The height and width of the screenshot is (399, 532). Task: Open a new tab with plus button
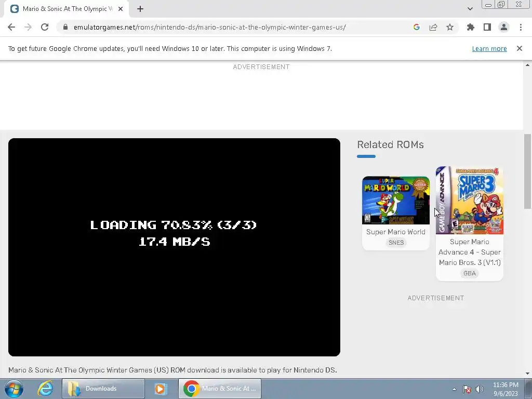coord(140,9)
